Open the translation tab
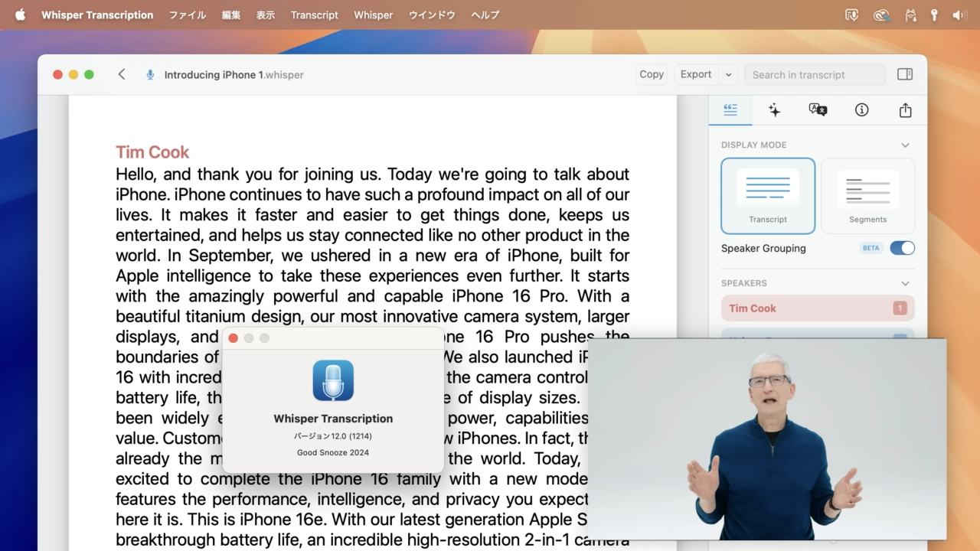This screenshot has height=551, width=980. click(x=818, y=110)
